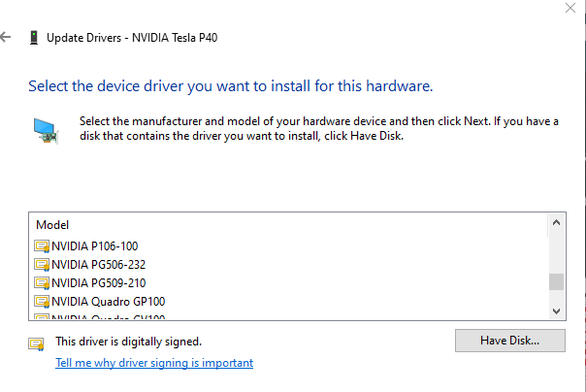Select the partially visible Quadro GV100 entry
Image resolution: width=586 pixels, height=392 pixels.
[x=108, y=316]
